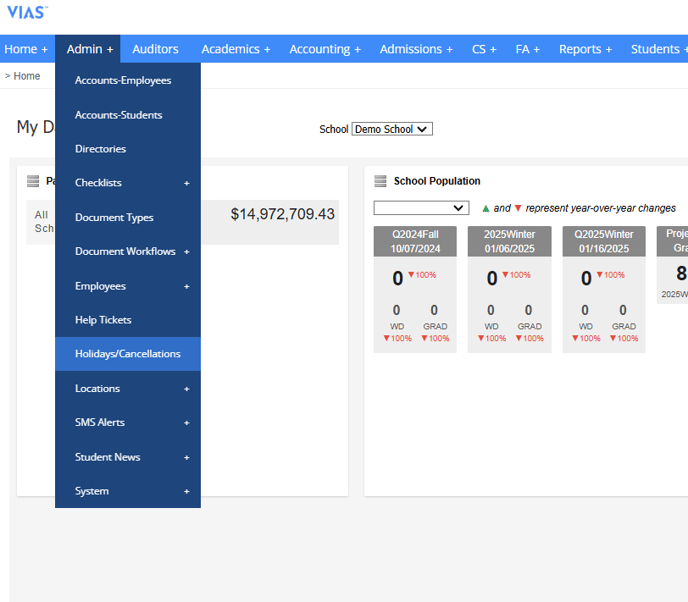Open the empty School Population term dropdown
688x602 pixels.
point(421,208)
